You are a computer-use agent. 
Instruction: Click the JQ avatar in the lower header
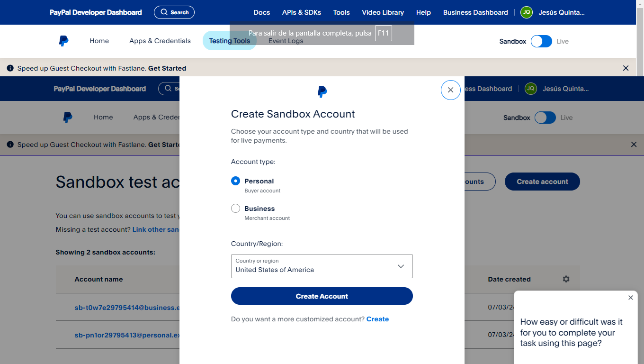(531, 89)
